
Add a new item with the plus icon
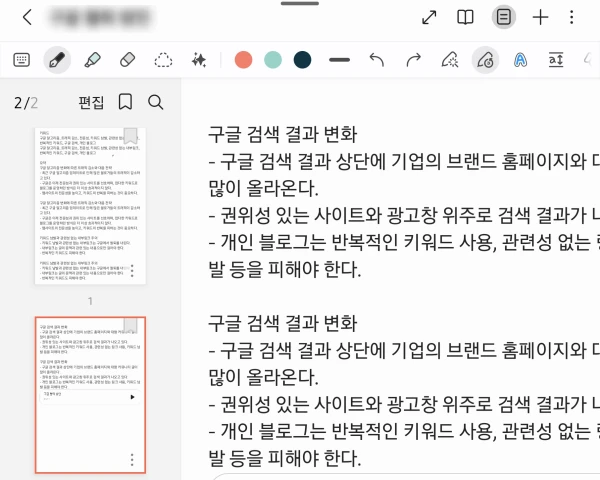coord(540,17)
